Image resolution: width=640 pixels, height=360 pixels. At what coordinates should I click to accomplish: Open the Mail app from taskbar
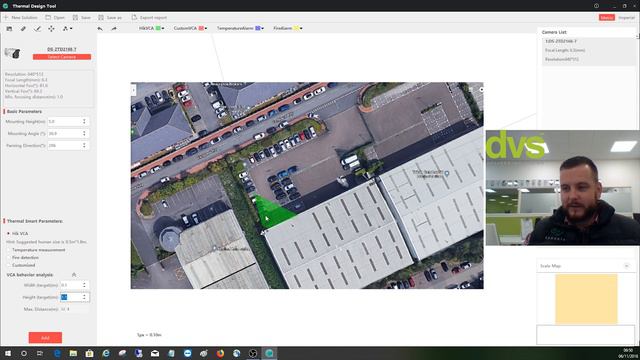click(155, 353)
